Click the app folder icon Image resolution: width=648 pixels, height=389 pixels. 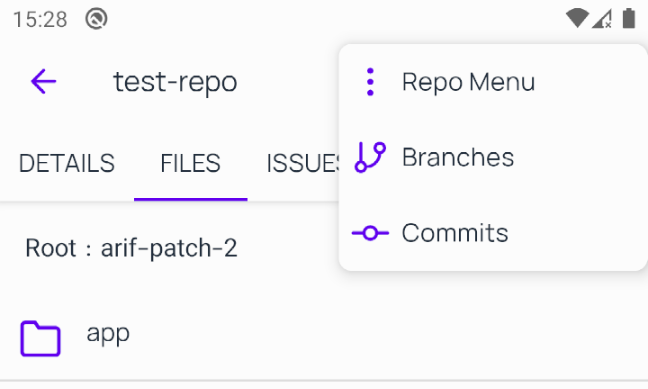[x=40, y=338]
